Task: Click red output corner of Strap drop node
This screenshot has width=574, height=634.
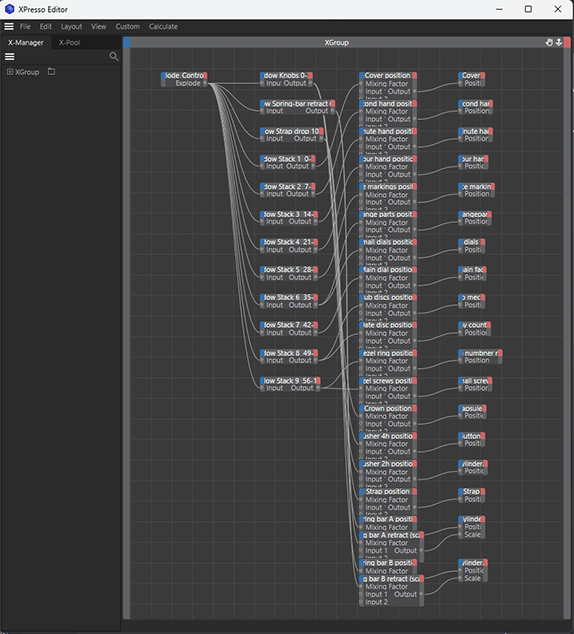Action: 321,131
